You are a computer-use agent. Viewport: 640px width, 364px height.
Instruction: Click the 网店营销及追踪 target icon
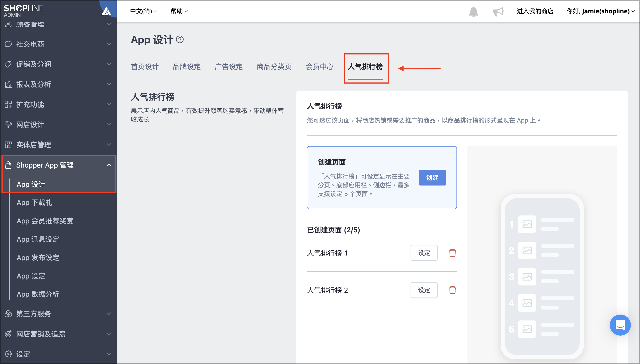8,334
